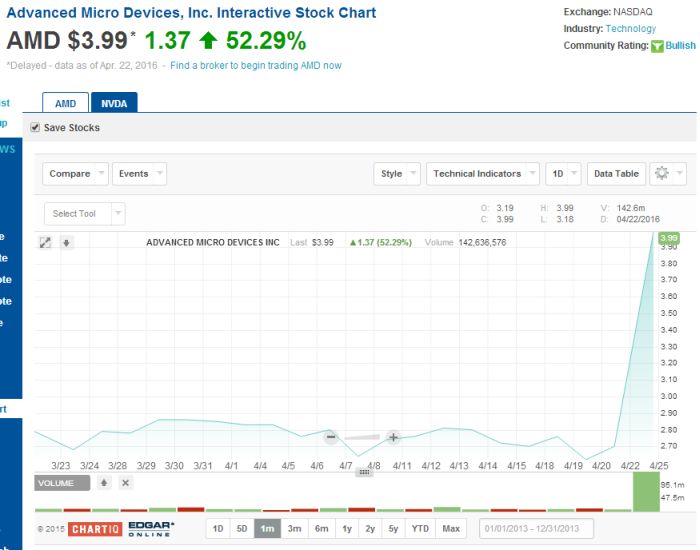
Task: Close the volume panel with X icon
Action: click(x=126, y=483)
